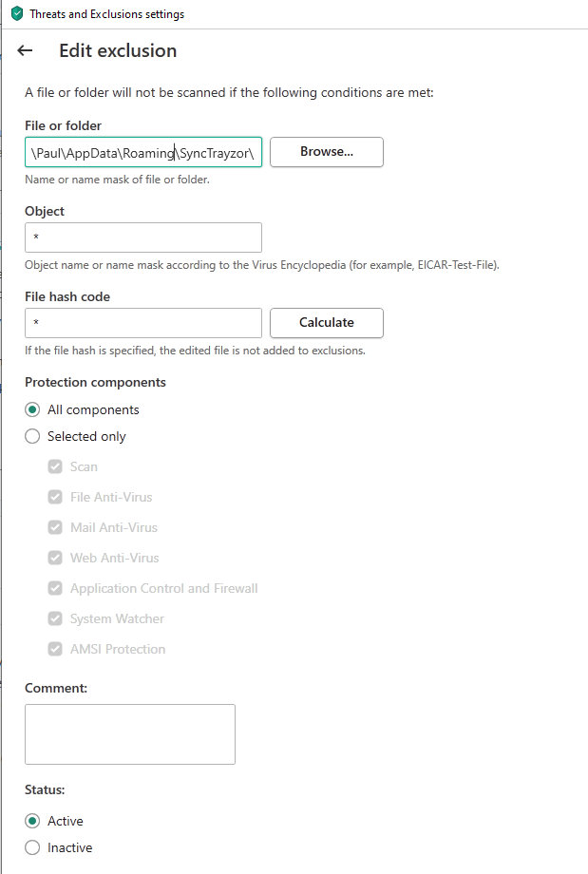588x874 pixels.
Task: Click the File hash code field
Action: [143, 323]
